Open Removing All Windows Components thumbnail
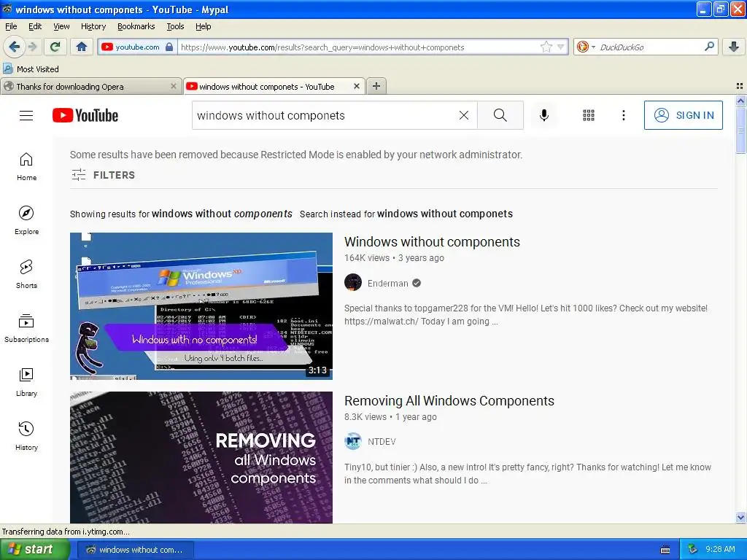This screenshot has width=747, height=560. pos(201,457)
